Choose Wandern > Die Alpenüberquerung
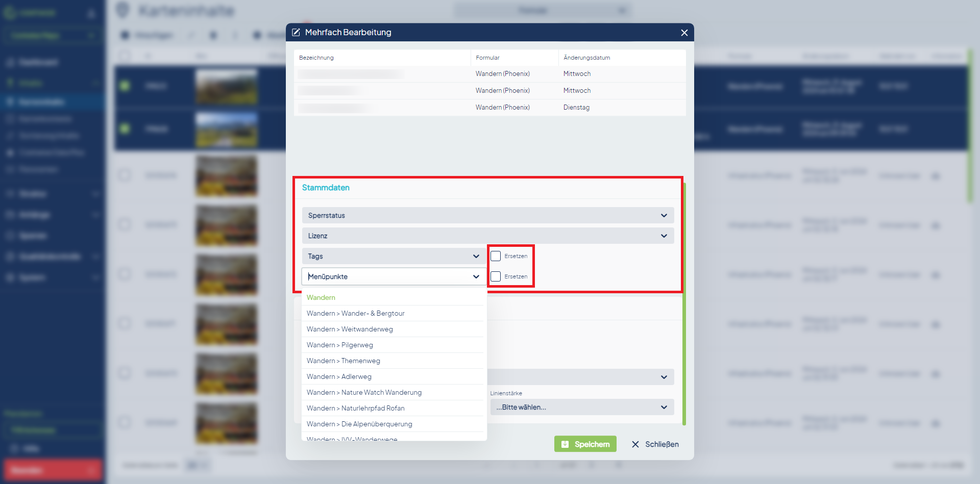 click(x=393, y=424)
